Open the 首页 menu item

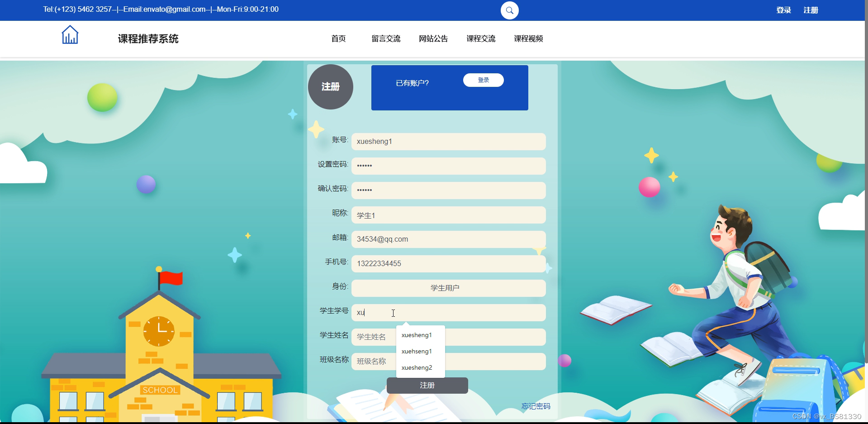point(338,39)
